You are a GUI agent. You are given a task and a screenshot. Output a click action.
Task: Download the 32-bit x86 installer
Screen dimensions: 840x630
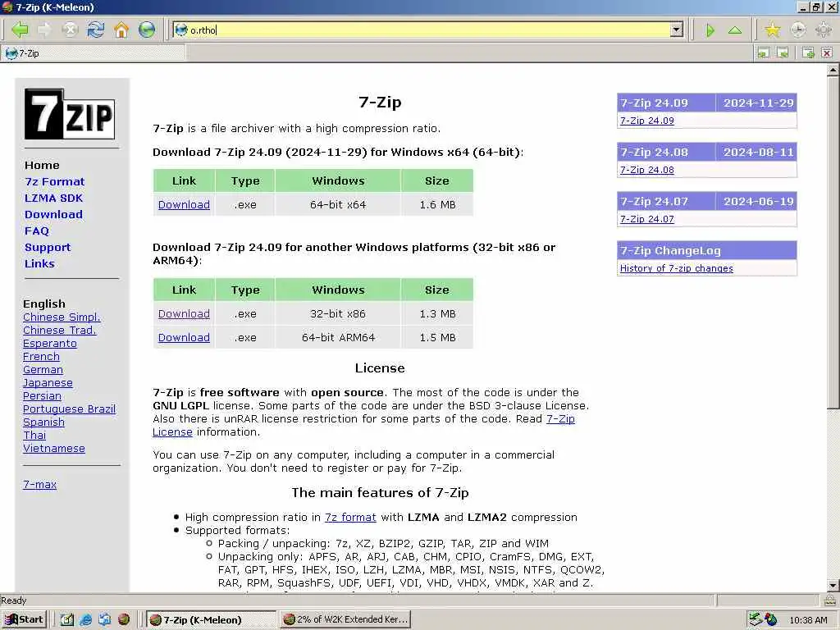tap(184, 314)
